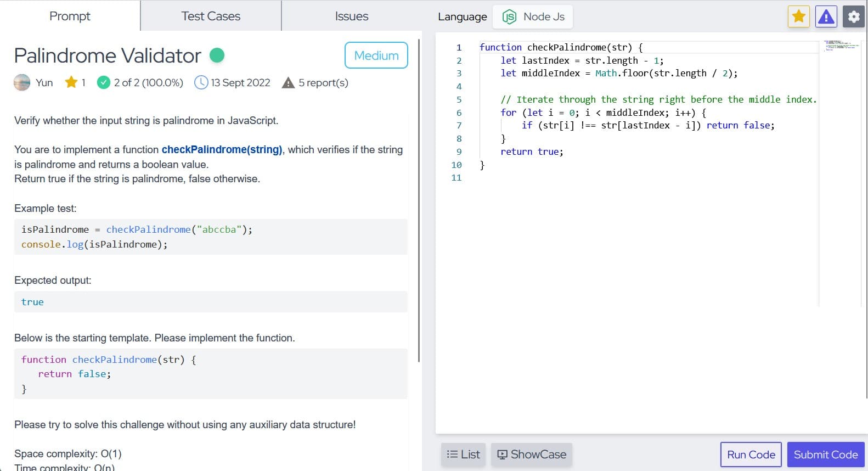
Task: Click the Palindrome Validator title
Action: (108, 55)
